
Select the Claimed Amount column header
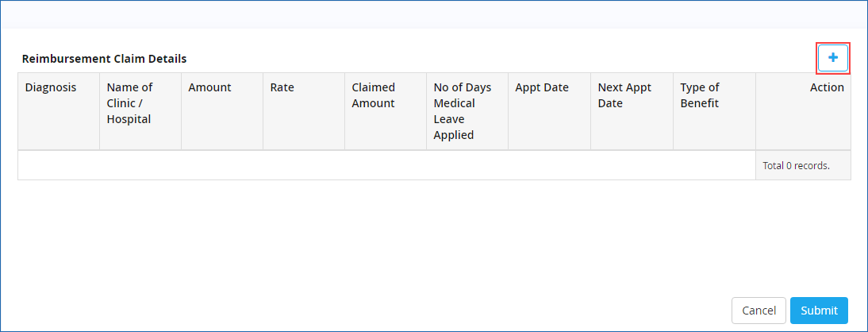point(386,111)
